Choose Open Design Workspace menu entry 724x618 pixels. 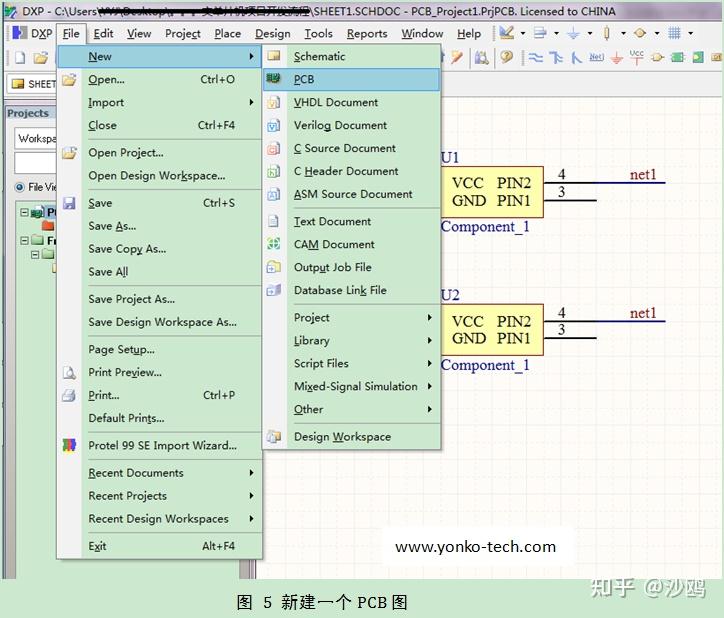tap(160, 176)
